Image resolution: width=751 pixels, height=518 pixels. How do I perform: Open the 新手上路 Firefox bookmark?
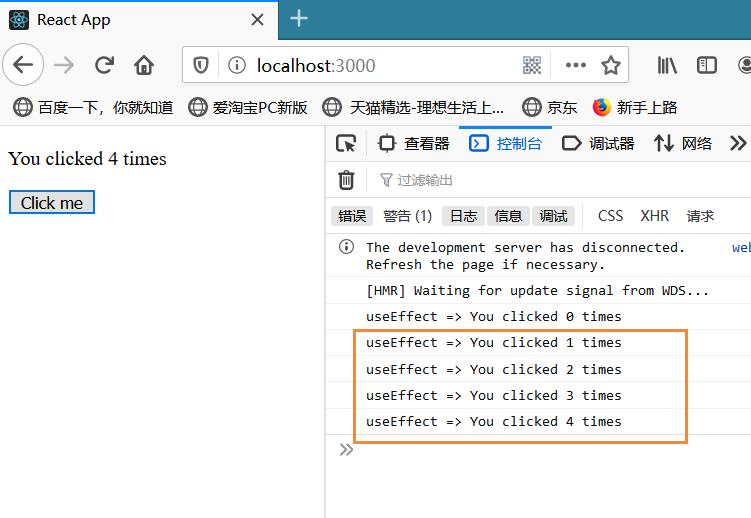pyautogui.click(x=635, y=107)
